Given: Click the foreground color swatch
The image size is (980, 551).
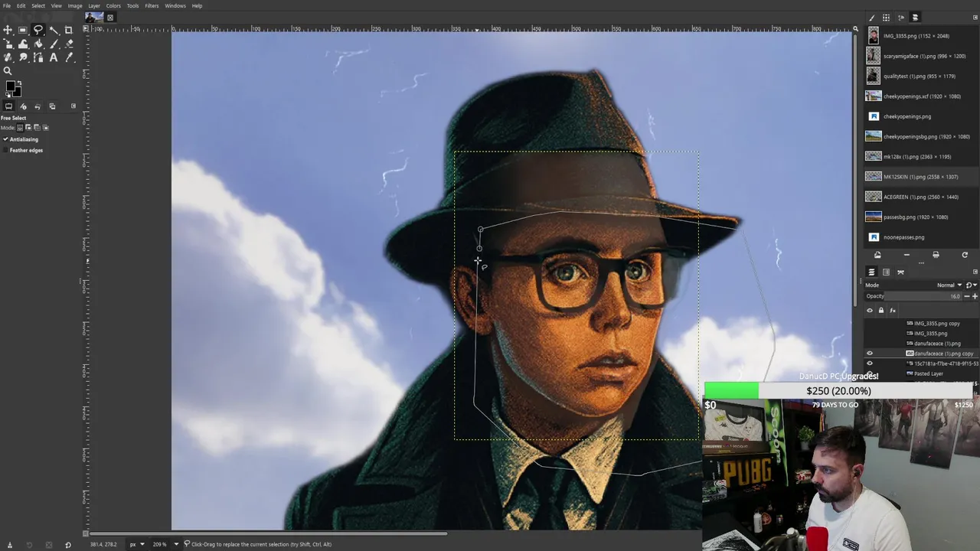Looking at the screenshot, I should click(9, 86).
